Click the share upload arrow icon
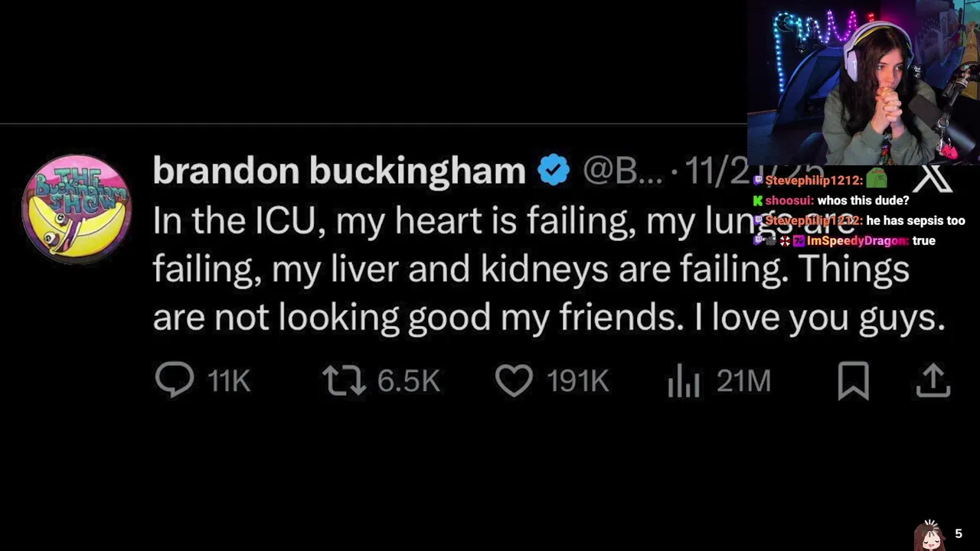The width and height of the screenshot is (980, 551). pyautogui.click(x=933, y=380)
